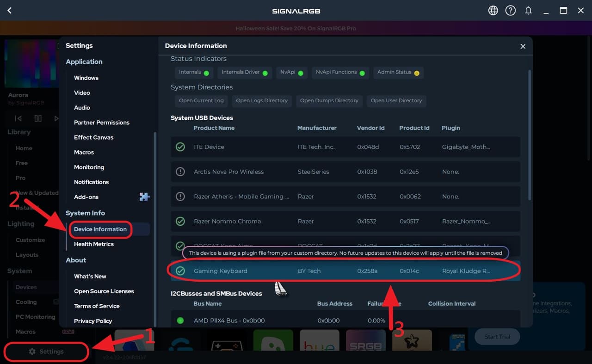
Task: Click the NvApi status indicator
Action: (291, 73)
